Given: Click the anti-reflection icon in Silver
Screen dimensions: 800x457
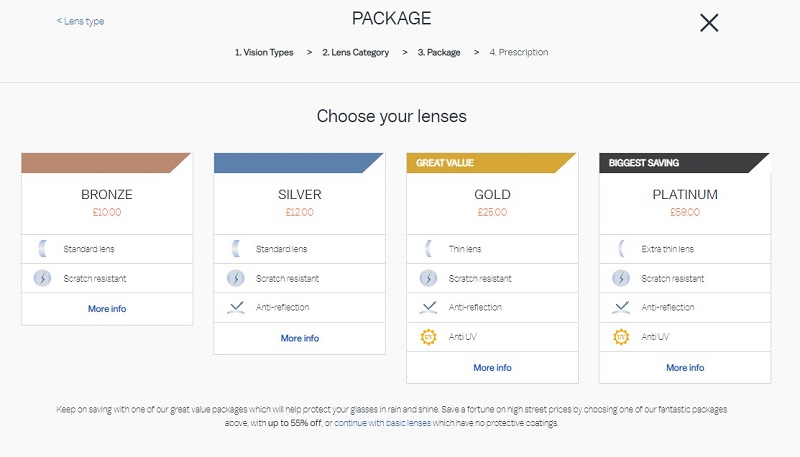Looking at the screenshot, I should [236, 308].
